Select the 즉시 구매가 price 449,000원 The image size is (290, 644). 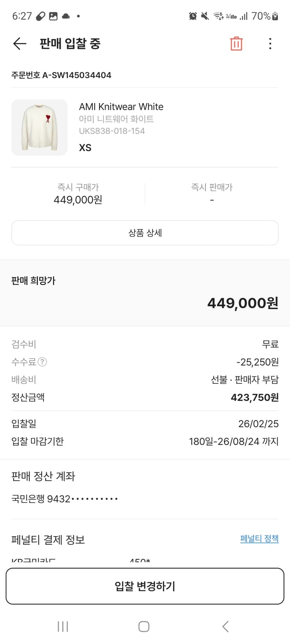[x=78, y=200]
